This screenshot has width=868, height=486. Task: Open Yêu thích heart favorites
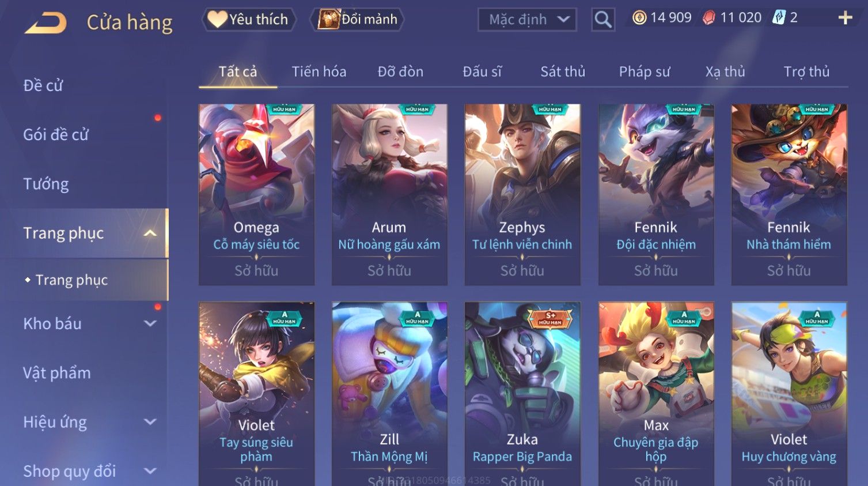(x=249, y=20)
